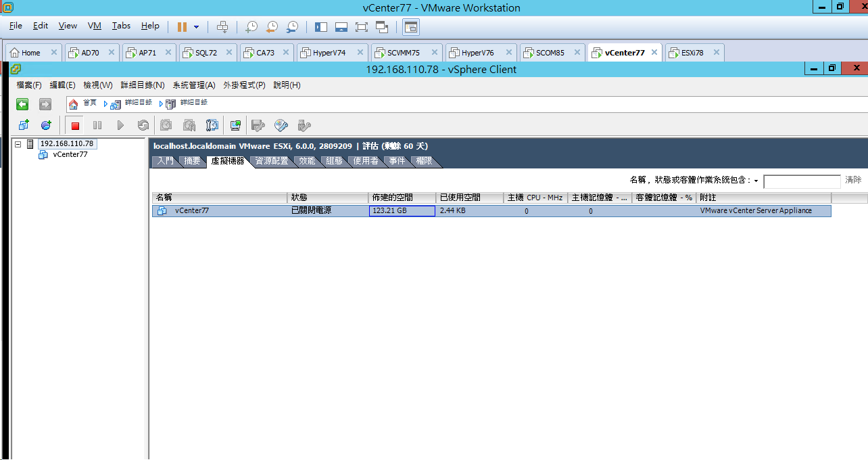Collapse the 192.168.110.78 host tree node

pyautogui.click(x=18, y=144)
